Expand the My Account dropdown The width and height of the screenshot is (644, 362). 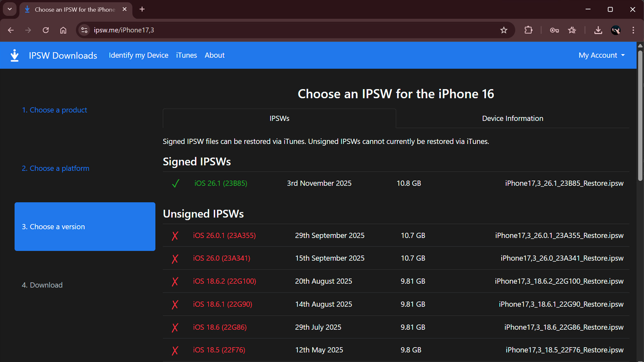coord(601,55)
